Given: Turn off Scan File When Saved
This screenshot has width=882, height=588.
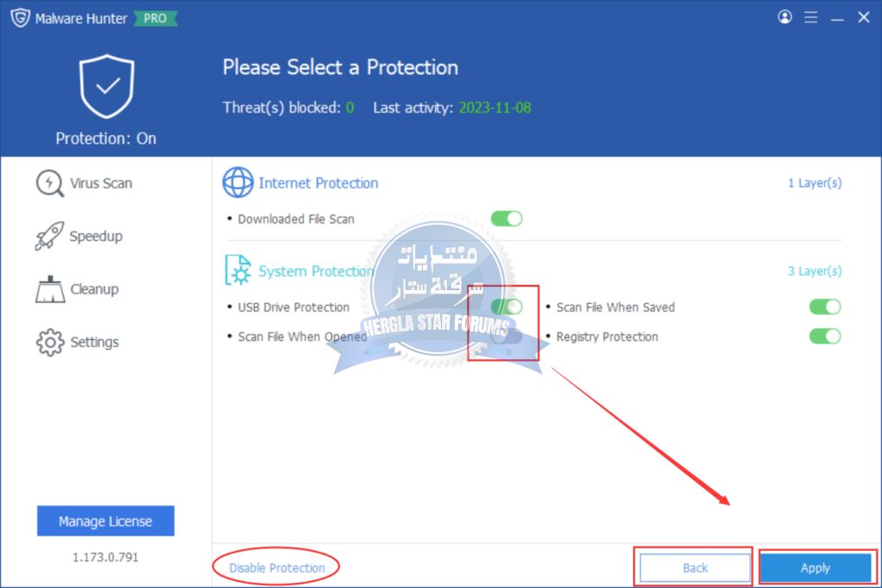Looking at the screenshot, I should [824, 306].
